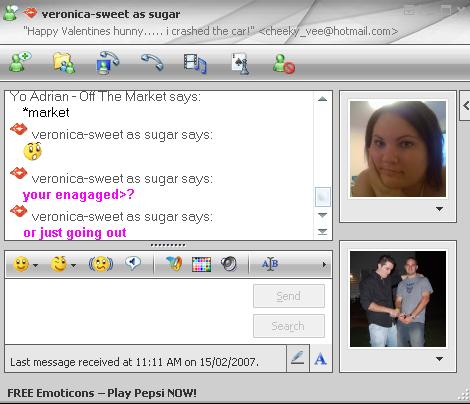Viewport: 470px width, 404px height.
Task: Click the phone handset call icon
Action: coord(152,62)
